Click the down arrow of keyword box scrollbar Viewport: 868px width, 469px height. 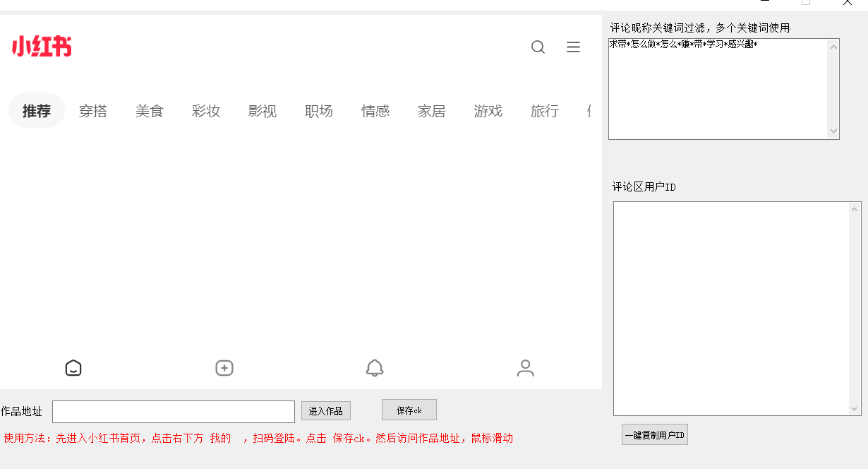pos(833,131)
